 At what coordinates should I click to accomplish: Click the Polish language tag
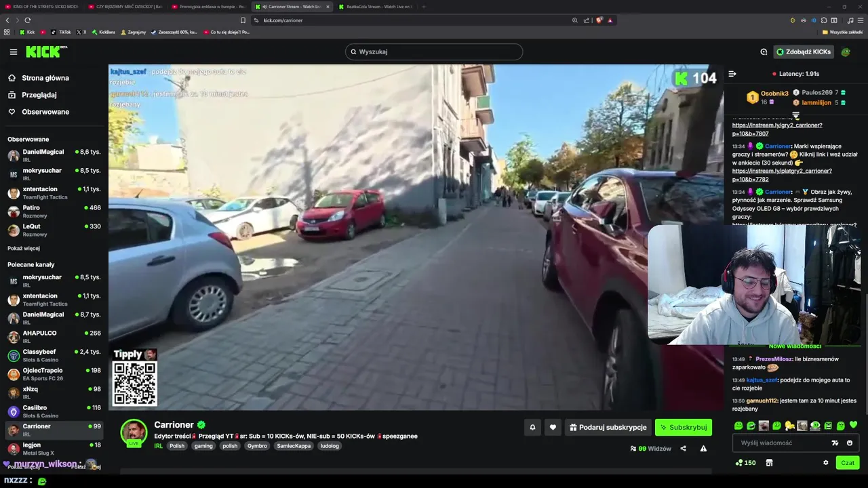177,446
